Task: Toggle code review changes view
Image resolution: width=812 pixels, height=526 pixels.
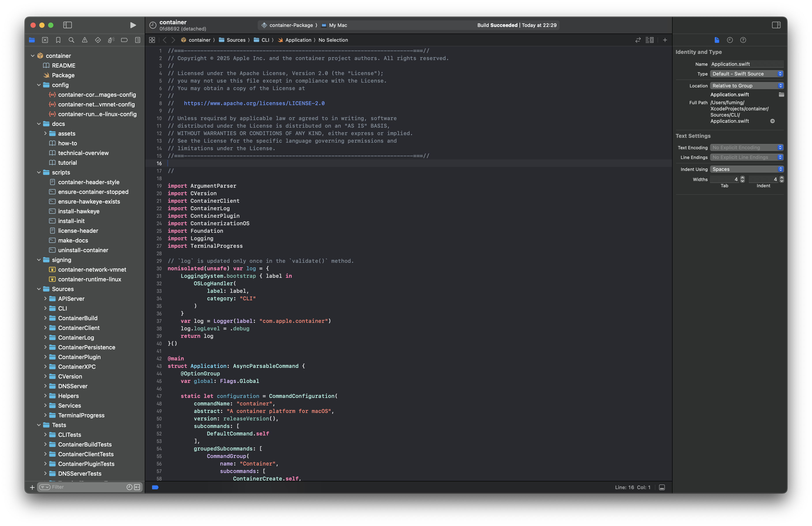Action: [638, 40]
